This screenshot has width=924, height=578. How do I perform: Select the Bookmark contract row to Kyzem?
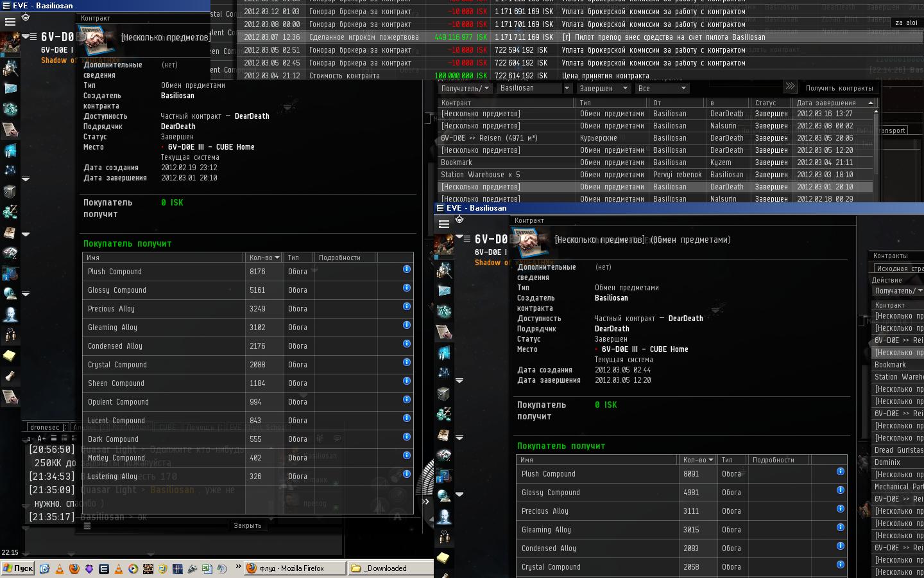(655, 162)
